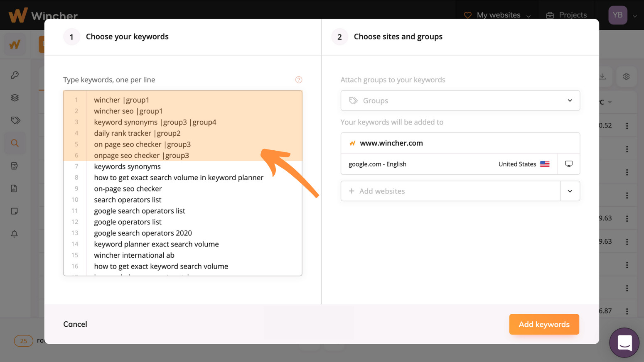
Task: Click Cancel to dismiss the dialog
Action: tap(75, 324)
